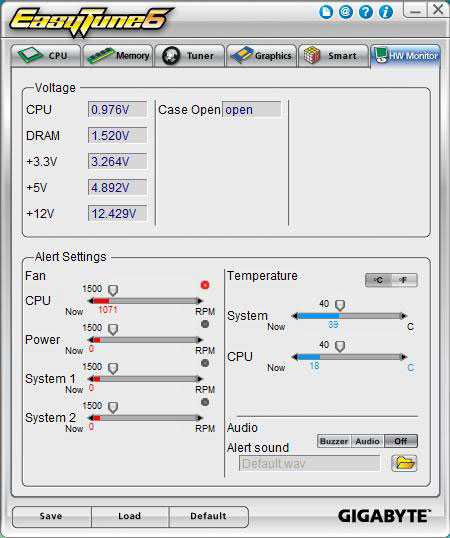Open the Memory tab
Screen dimensions: 450x538
coord(118,56)
